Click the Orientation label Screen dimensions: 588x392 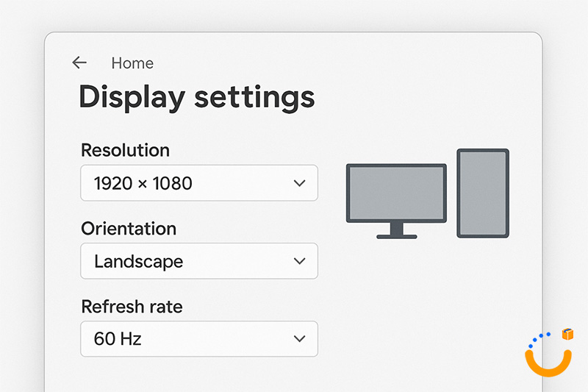pos(129,228)
